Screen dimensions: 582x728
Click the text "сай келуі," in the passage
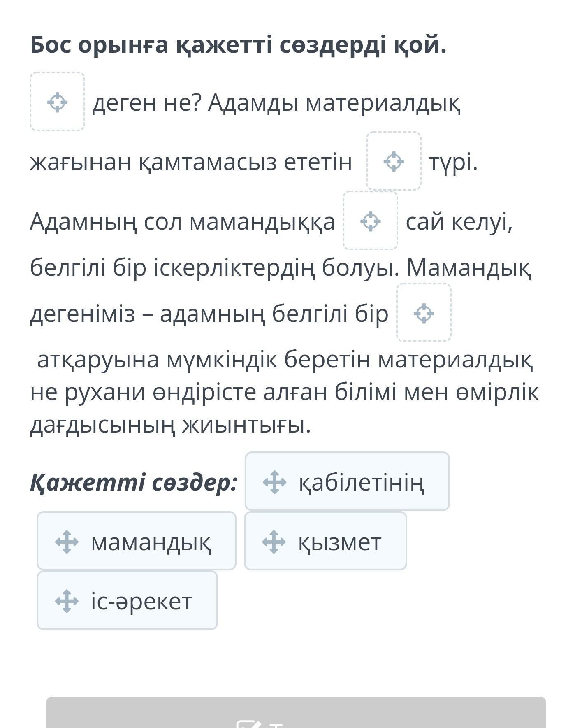459,222
